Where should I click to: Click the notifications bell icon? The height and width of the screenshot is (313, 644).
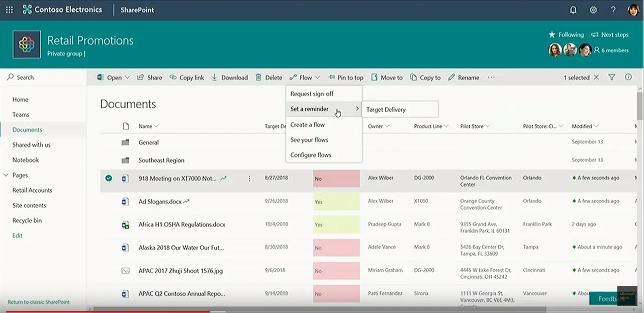pos(573,10)
